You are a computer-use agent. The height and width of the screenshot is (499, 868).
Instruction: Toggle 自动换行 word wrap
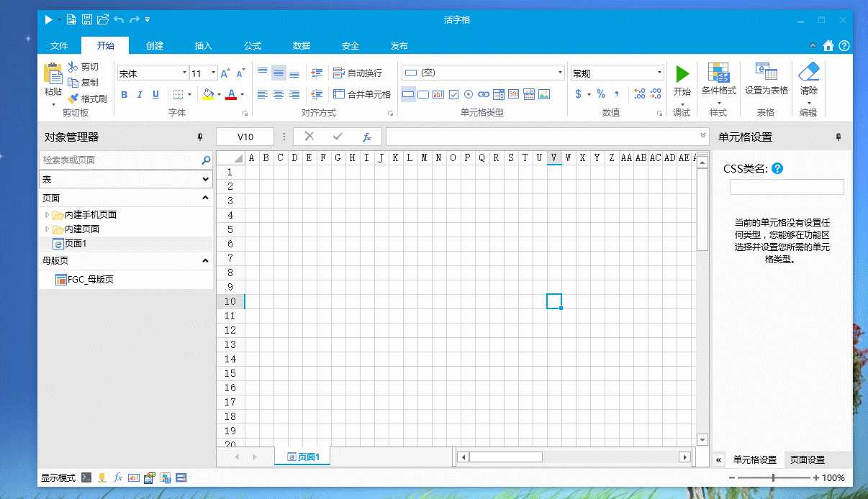click(x=358, y=73)
